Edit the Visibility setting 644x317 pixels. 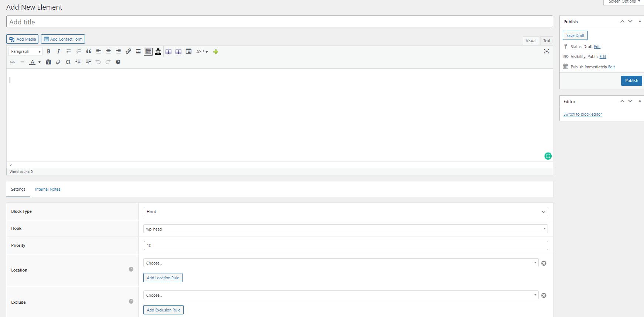tap(603, 57)
